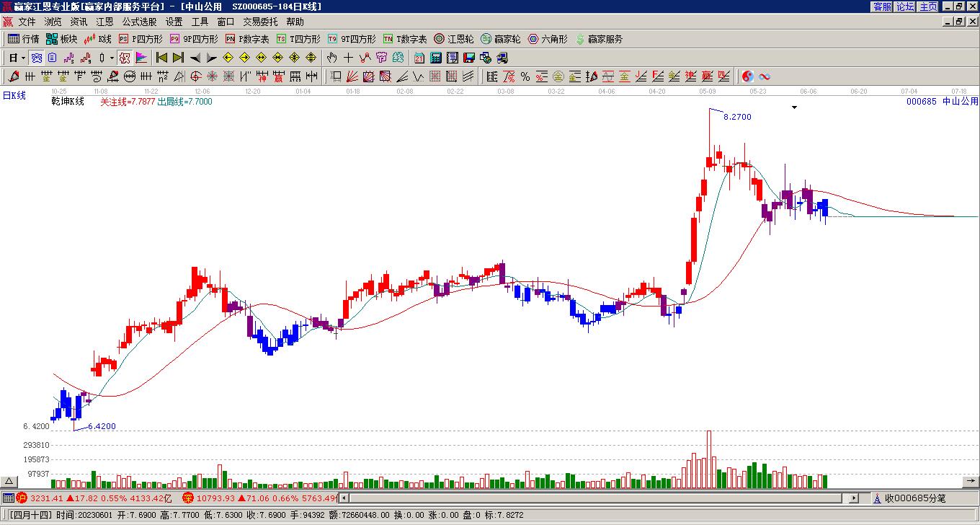Image resolution: width=980 pixels, height=525 pixels.
Task: Click the 6.4200 low price marker
Action: coord(102,427)
